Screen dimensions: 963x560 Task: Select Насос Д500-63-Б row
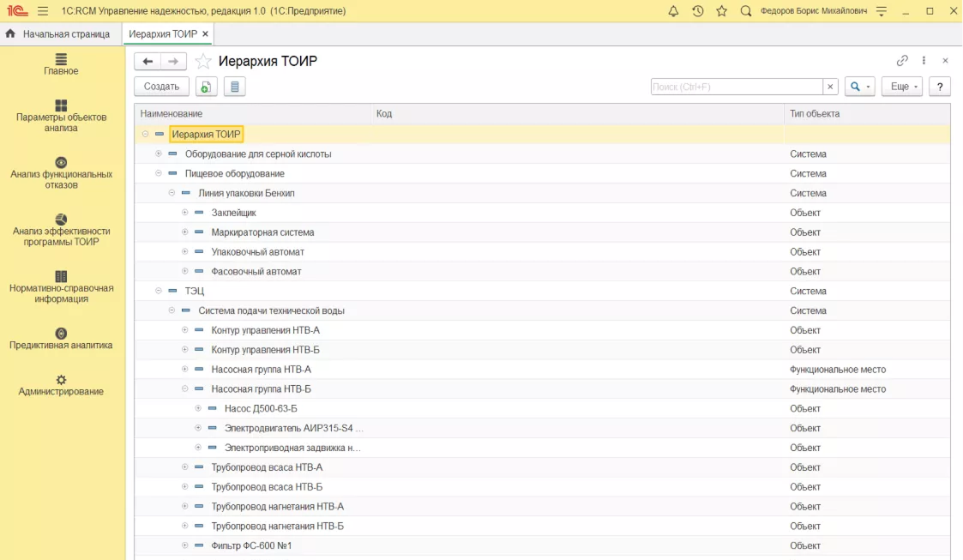click(x=542, y=408)
